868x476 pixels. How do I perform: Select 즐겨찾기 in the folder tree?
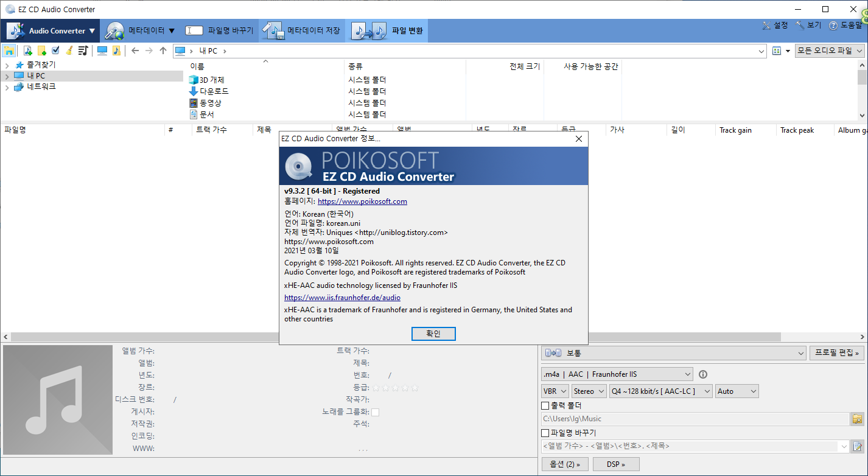(41, 65)
